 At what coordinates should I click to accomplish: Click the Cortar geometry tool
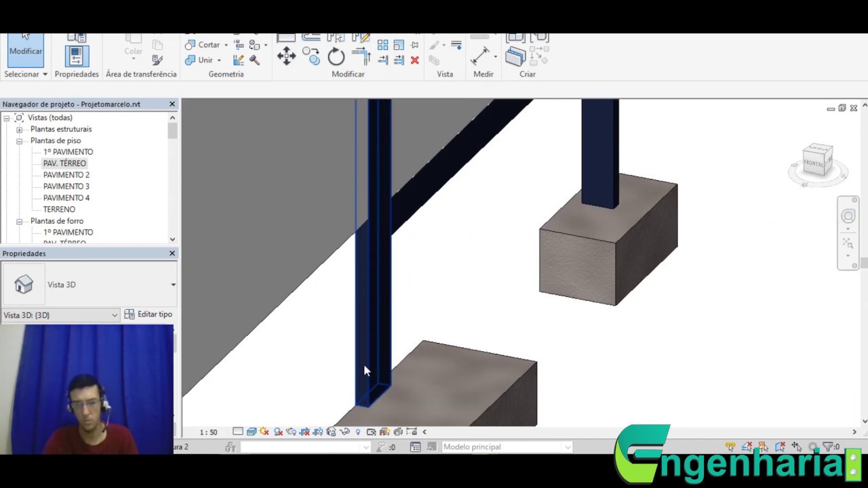[x=202, y=45]
